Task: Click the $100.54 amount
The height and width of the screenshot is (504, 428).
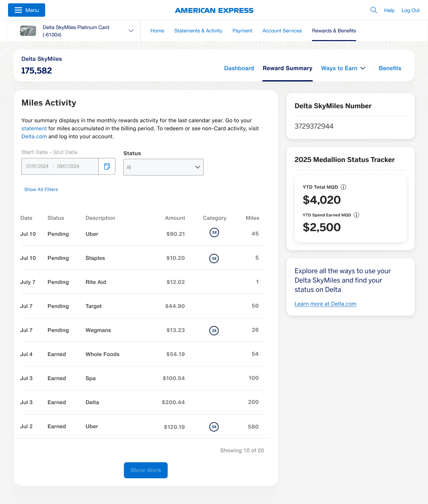Action: click(x=174, y=378)
